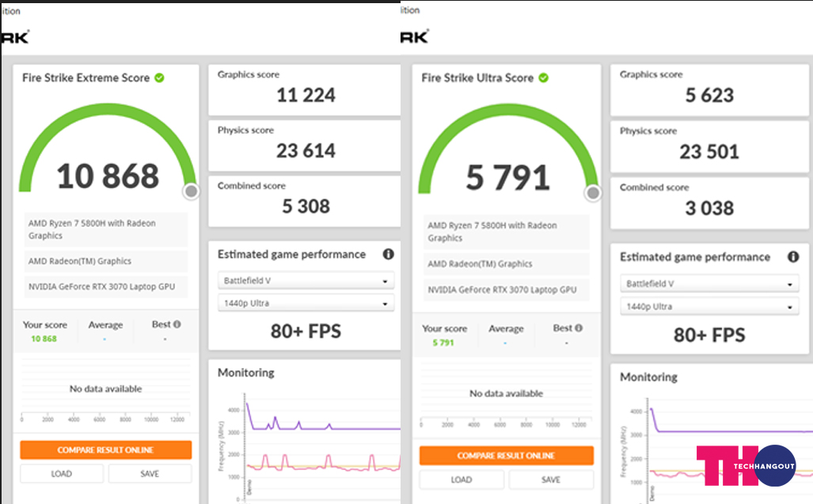Viewport: 813px width, 504px height.
Task: Open the Estimated game performance info icon in the Extreme result
Action: tap(389, 254)
